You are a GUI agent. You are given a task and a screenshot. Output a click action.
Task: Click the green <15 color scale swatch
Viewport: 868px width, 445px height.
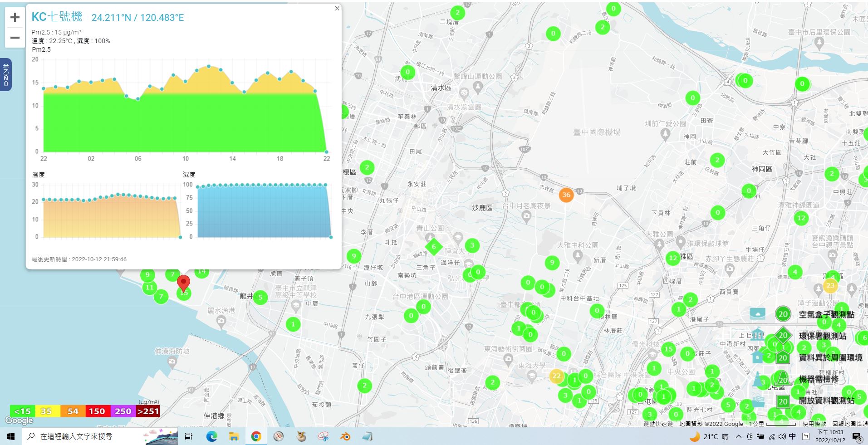pos(23,411)
